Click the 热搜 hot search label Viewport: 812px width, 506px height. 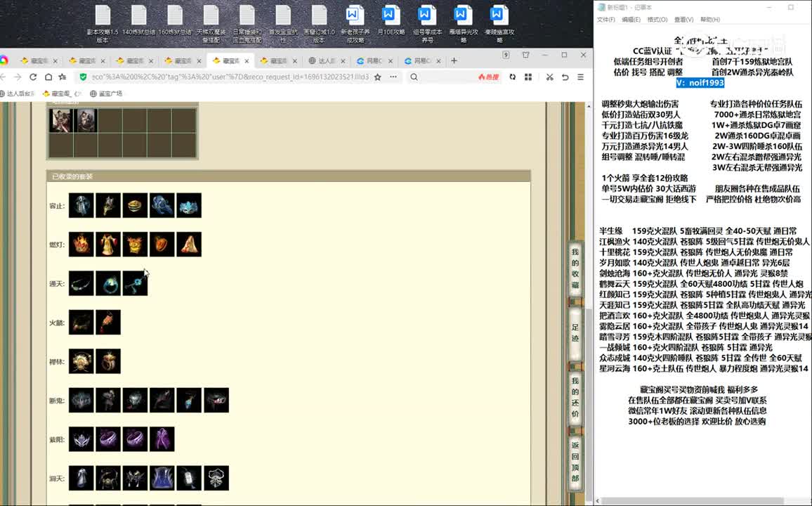point(488,77)
